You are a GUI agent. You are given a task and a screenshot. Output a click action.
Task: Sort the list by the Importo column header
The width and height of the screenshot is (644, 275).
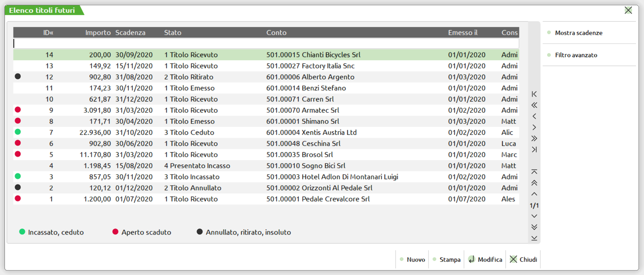[x=98, y=33]
